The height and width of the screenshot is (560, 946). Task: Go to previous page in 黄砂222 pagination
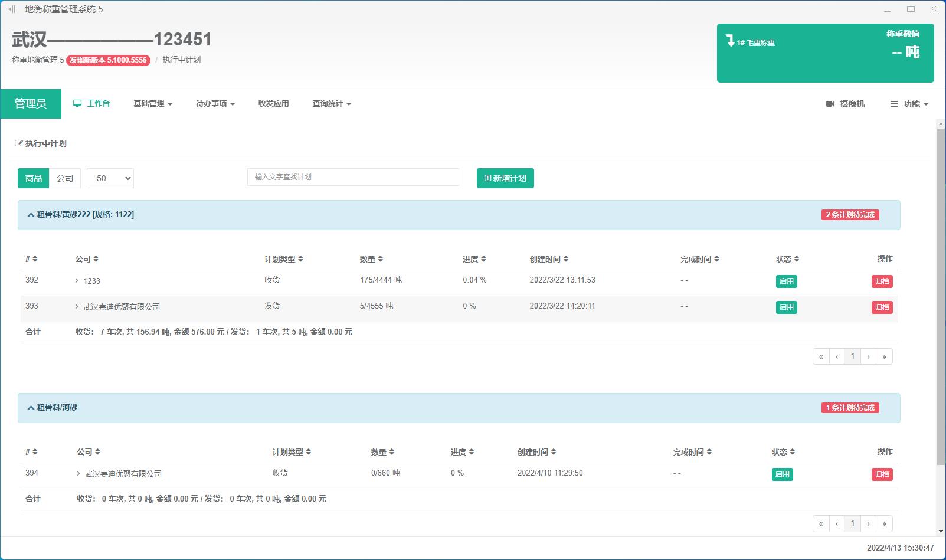pyautogui.click(x=837, y=356)
